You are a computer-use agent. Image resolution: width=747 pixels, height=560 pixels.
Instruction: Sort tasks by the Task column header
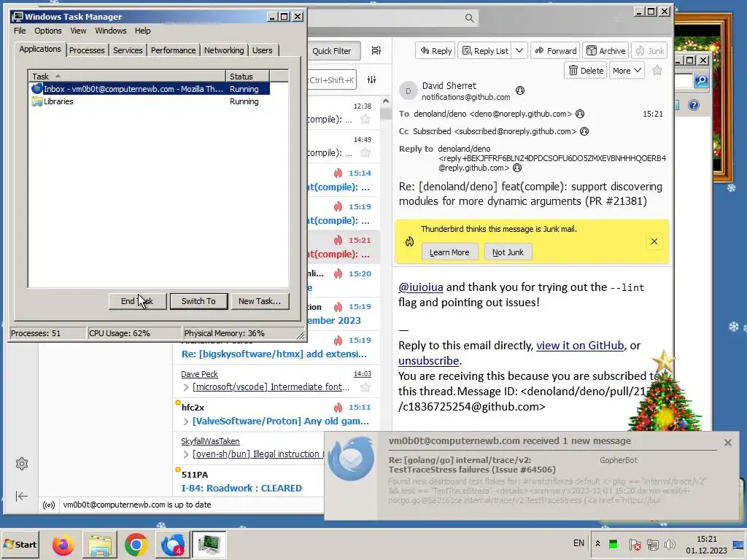click(127, 76)
